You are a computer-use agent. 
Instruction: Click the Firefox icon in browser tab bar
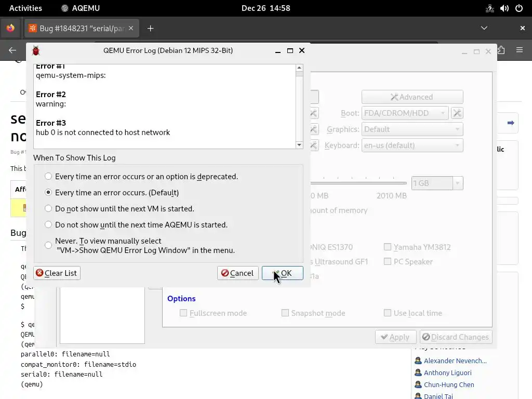[10, 28]
